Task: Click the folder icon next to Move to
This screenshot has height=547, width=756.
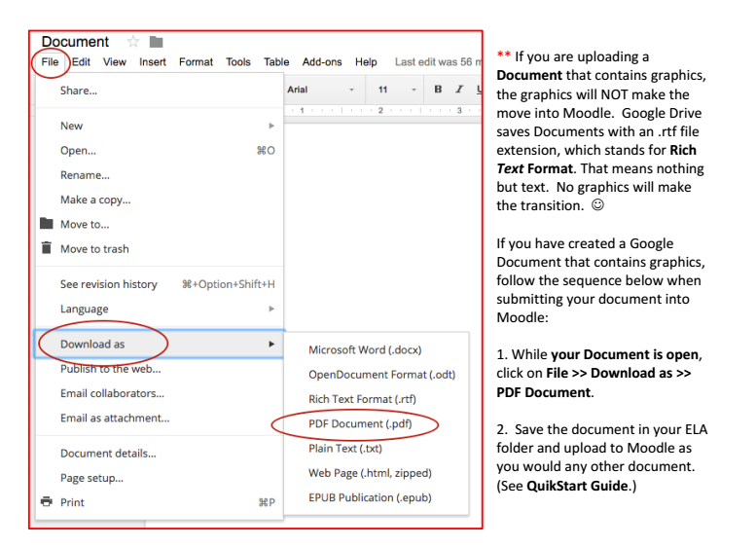Action: coord(45,224)
